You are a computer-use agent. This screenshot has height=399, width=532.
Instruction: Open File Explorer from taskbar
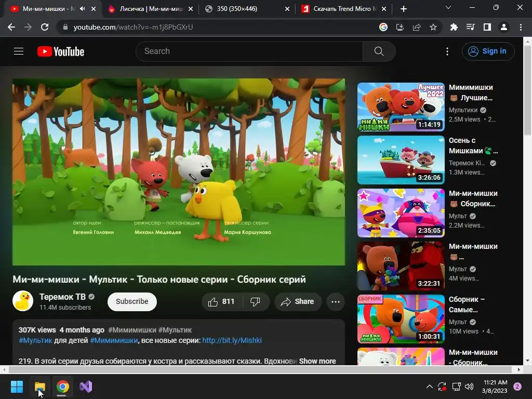[x=39, y=387]
